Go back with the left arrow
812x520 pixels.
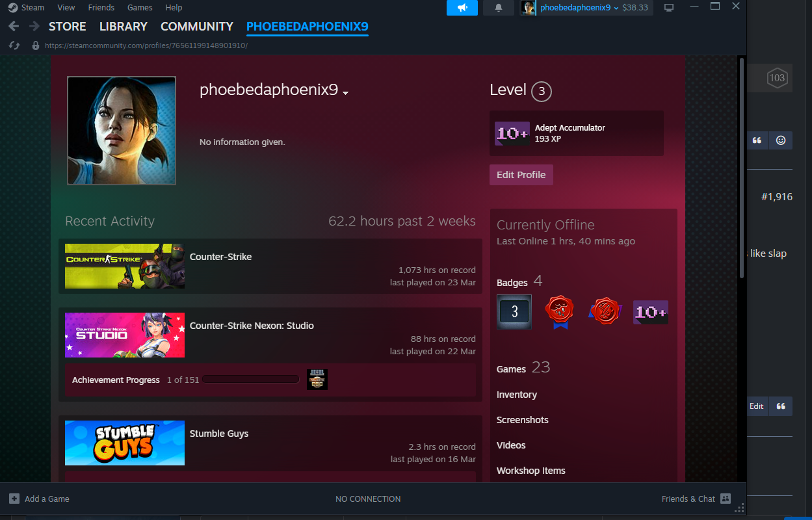[14, 27]
